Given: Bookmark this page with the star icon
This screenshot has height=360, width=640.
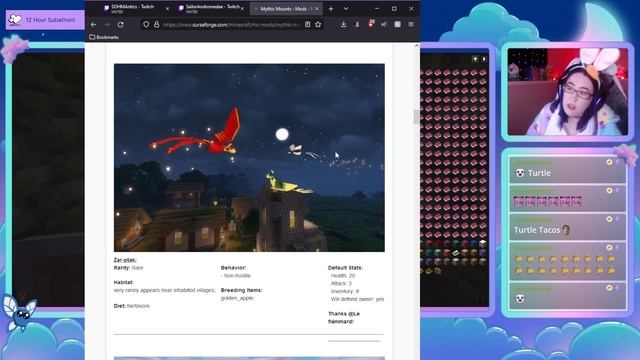Looking at the screenshot, I should 318,24.
